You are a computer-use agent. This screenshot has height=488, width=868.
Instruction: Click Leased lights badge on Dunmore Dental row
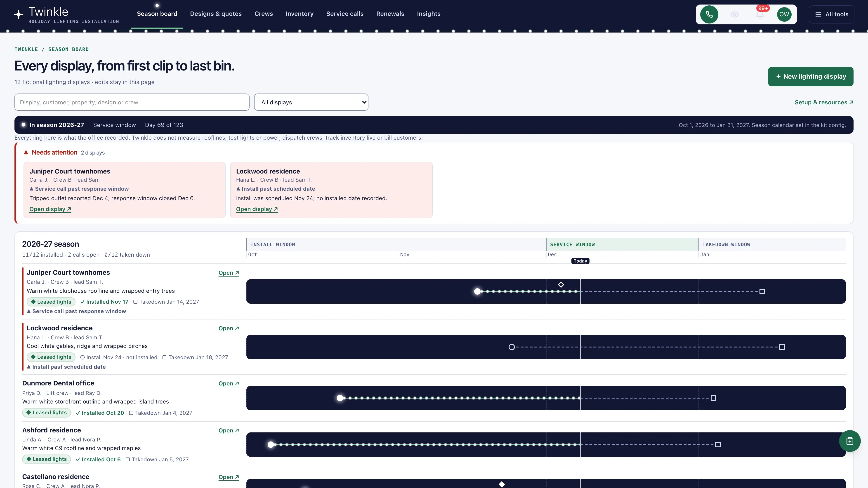pos(47,413)
